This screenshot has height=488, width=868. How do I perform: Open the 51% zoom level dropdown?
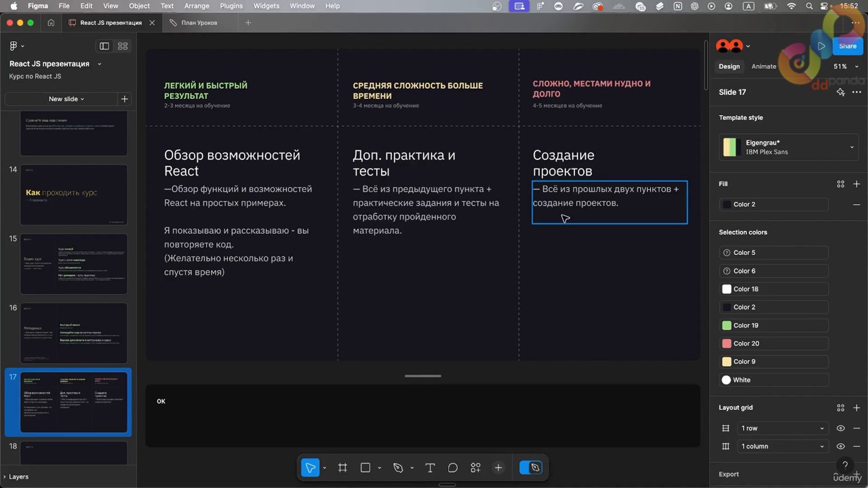(x=846, y=66)
